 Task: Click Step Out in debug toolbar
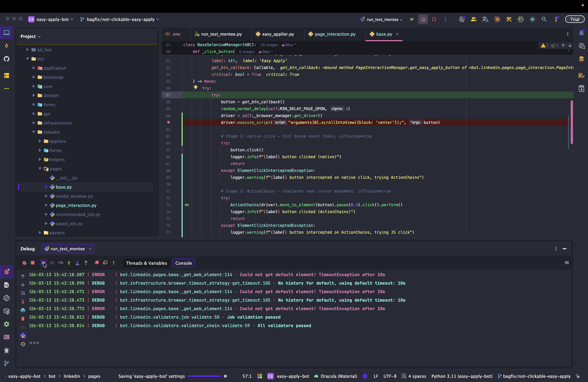86,263
